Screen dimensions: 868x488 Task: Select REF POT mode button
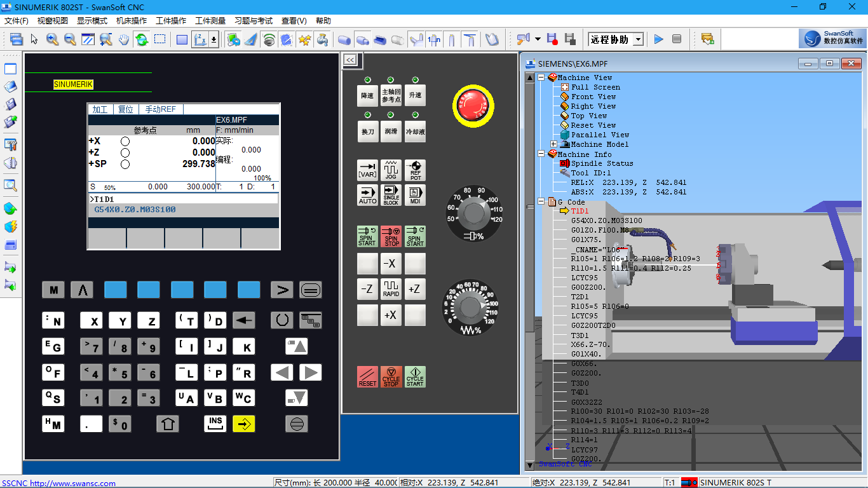pos(415,170)
